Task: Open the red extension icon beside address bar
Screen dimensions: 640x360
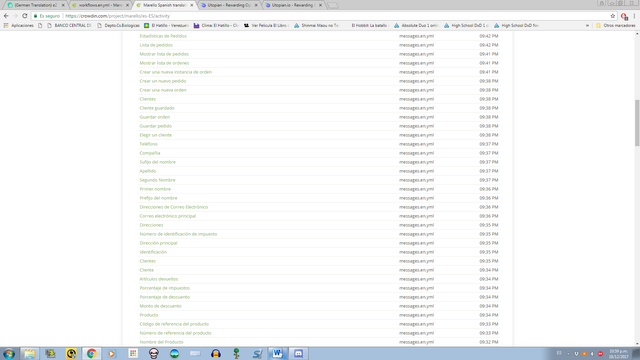Action: [x=624, y=16]
